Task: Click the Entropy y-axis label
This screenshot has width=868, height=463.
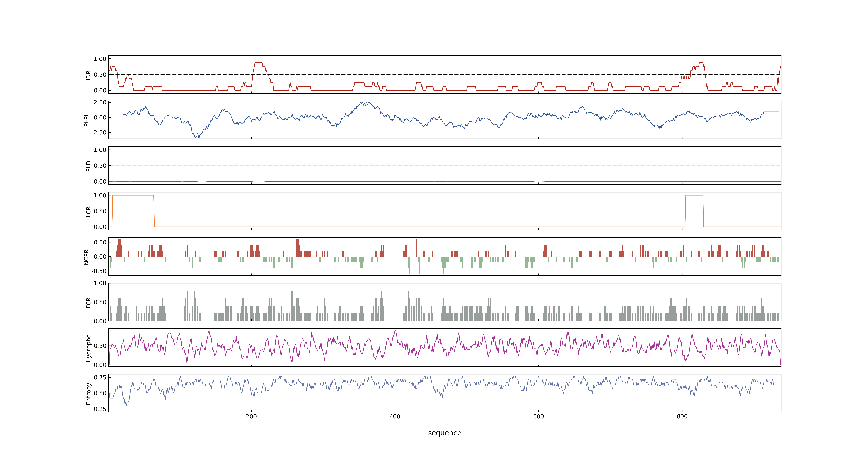Action: (x=88, y=394)
